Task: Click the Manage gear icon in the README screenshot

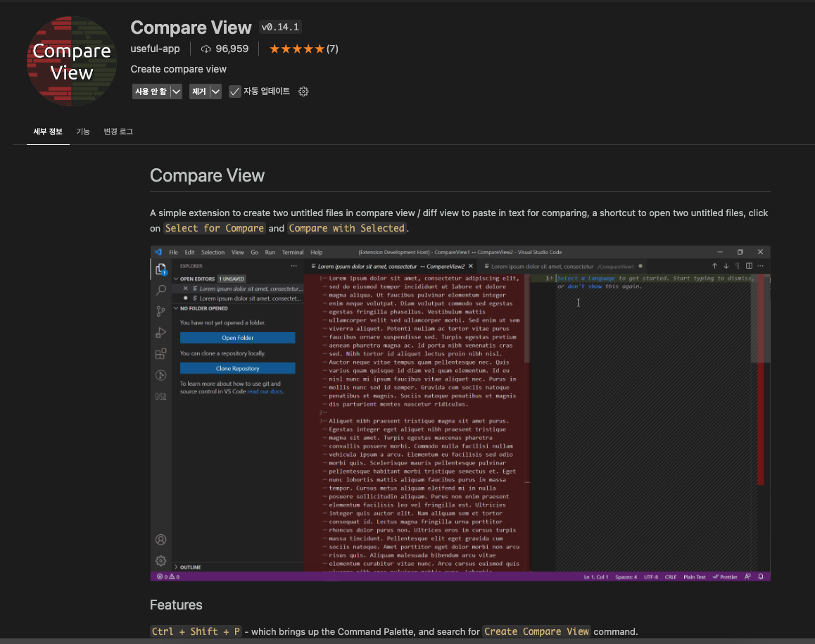Action: [x=161, y=561]
